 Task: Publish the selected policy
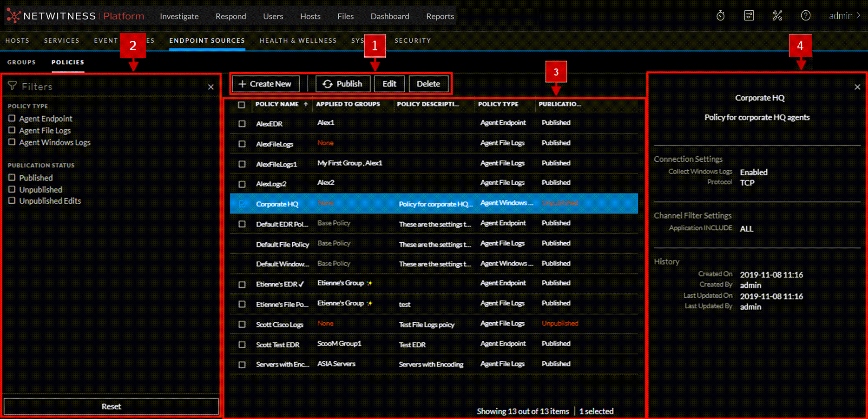tap(342, 84)
